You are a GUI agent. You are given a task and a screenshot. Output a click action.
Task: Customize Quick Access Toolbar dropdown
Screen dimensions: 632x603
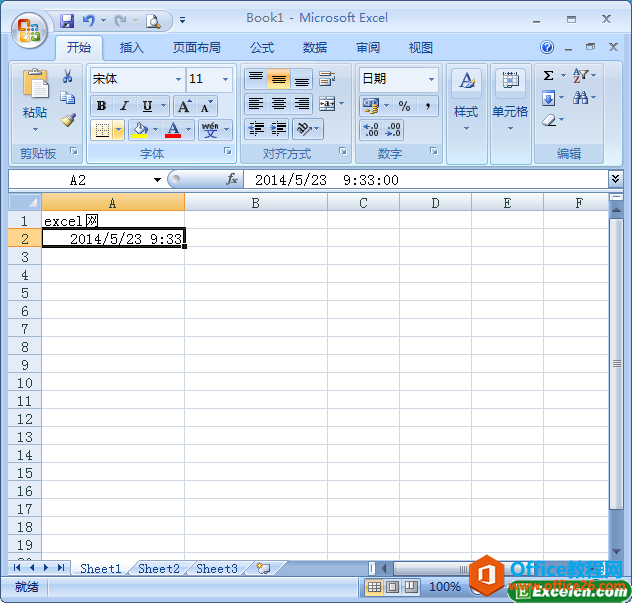click(183, 20)
